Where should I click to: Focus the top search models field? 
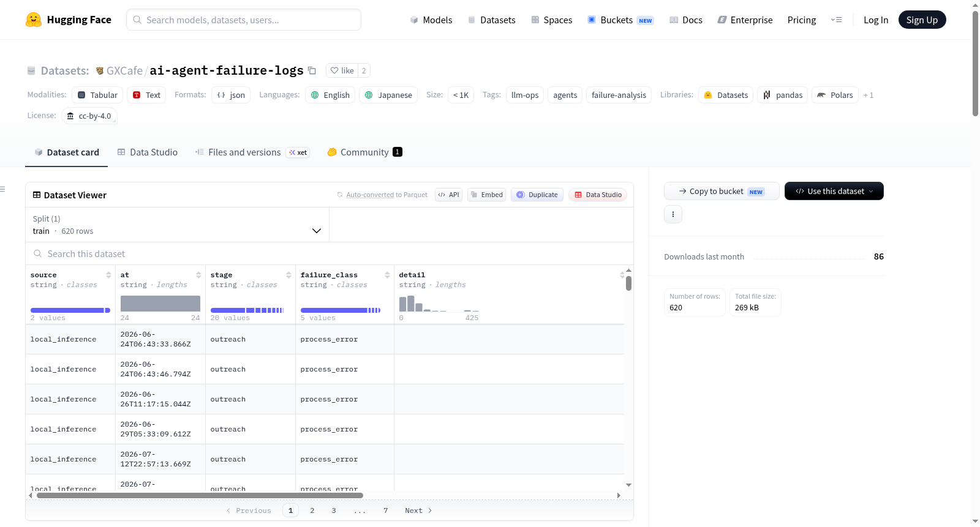[x=244, y=20]
